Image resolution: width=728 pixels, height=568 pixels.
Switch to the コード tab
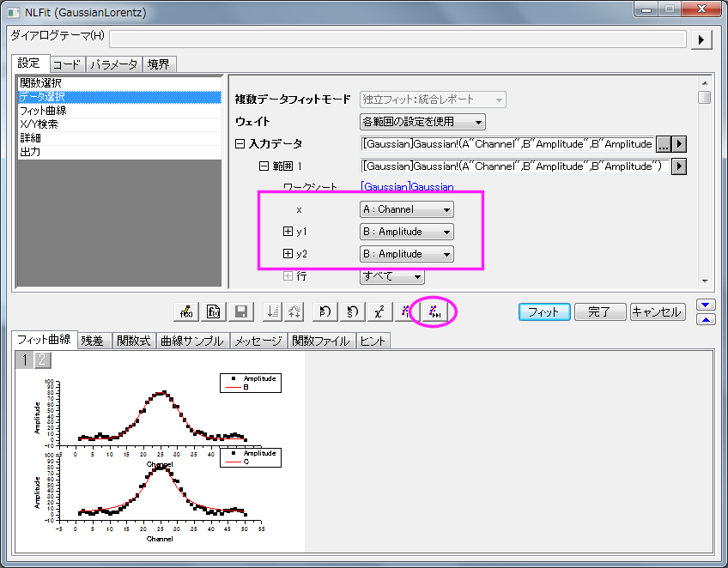[67, 64]
